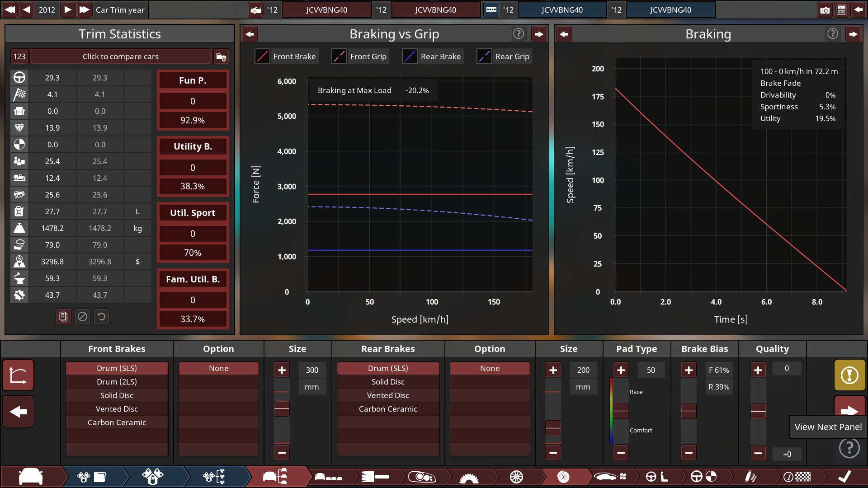This screenshot has height=488, width=868.
Task: Click the Brake Bias slider handle
Action: click(x=689, y=411)
